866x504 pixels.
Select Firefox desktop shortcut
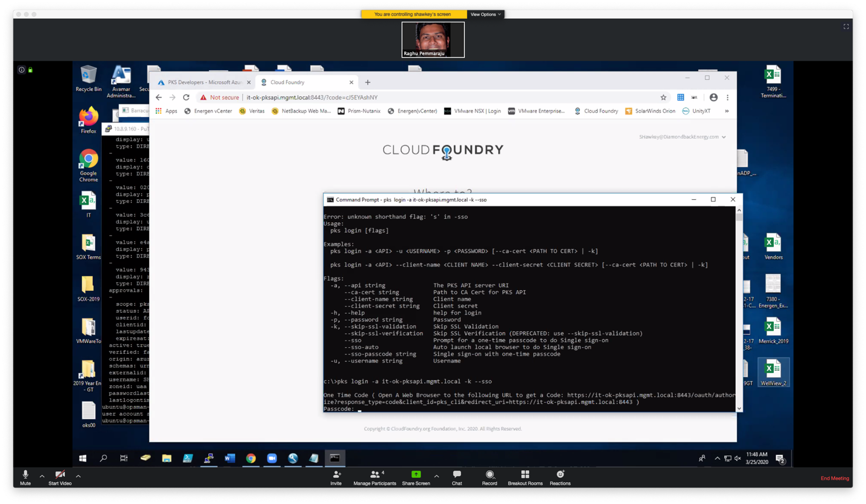[88, 121]
